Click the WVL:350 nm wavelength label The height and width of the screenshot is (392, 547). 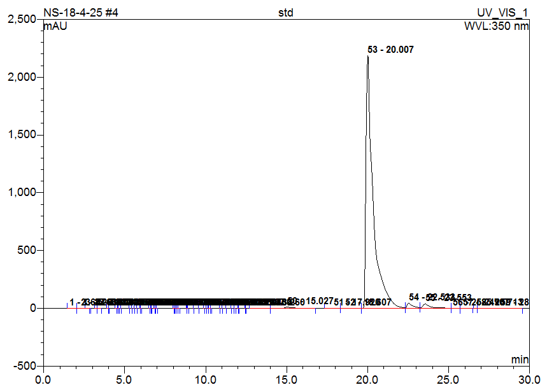click(x=497, y=27)
